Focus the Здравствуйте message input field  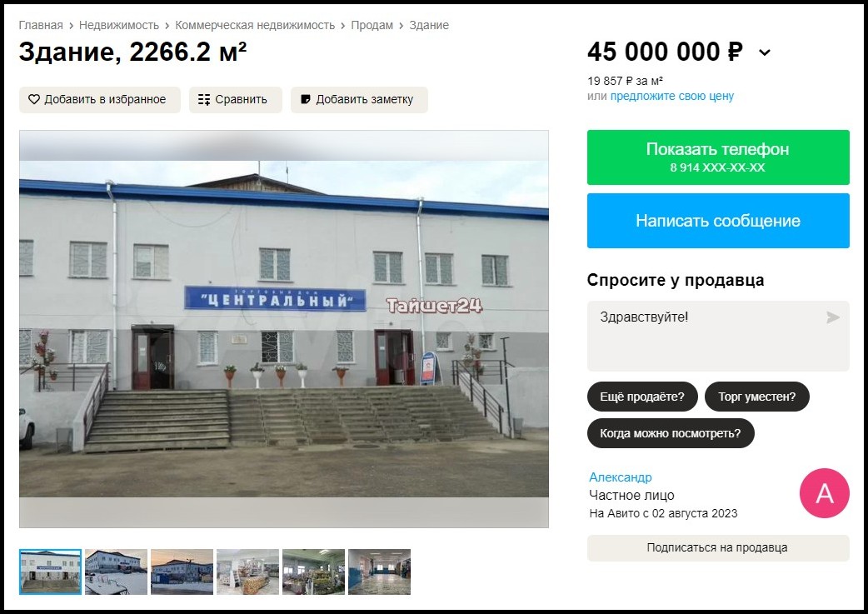718,336
